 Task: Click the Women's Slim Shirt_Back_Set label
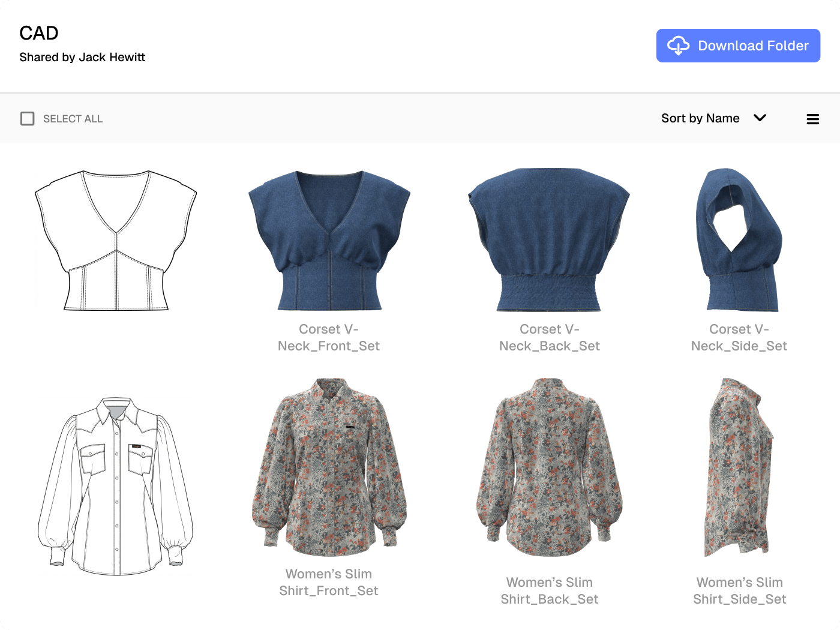point(549,591)
